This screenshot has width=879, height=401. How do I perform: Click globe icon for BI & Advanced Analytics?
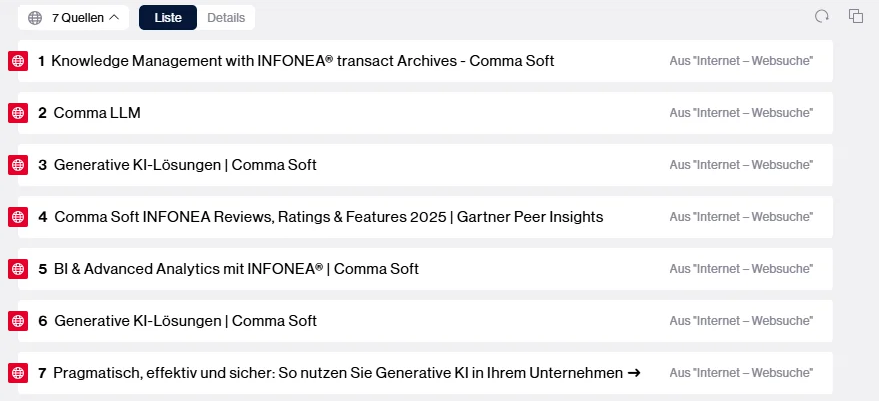point(17,269)
